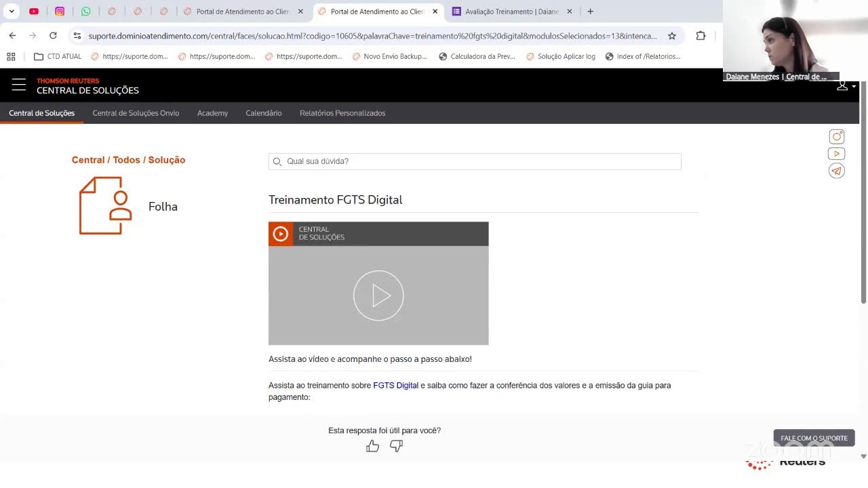
Task: Open the site information icon in the address bar
Action: point(77,36)
